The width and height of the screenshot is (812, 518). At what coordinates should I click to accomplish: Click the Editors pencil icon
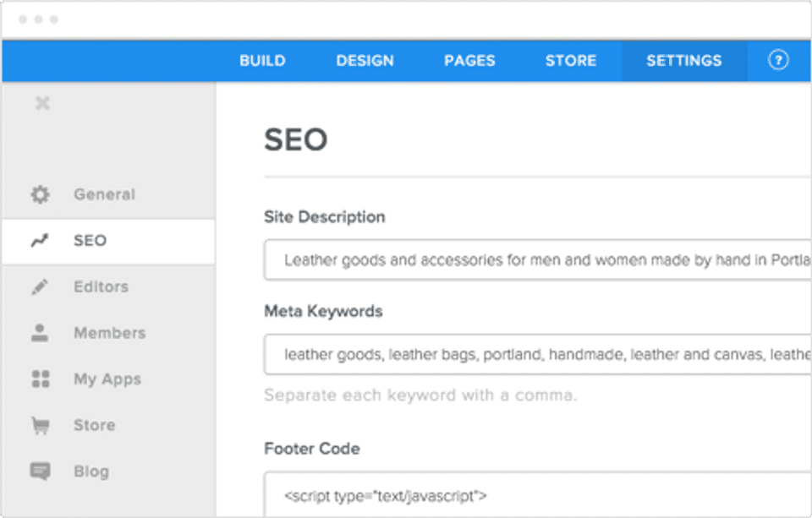tap(40, 287)
